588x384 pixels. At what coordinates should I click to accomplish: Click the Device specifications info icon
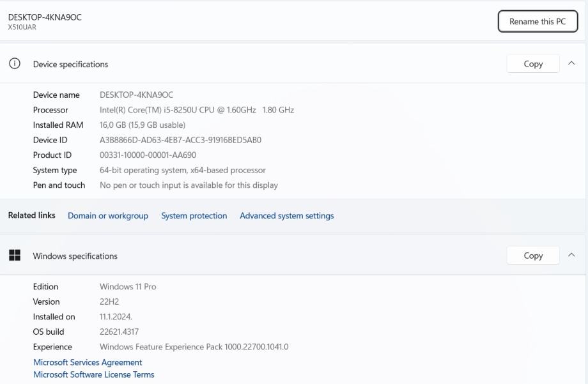pyautogui.click(x=14, y=64)
